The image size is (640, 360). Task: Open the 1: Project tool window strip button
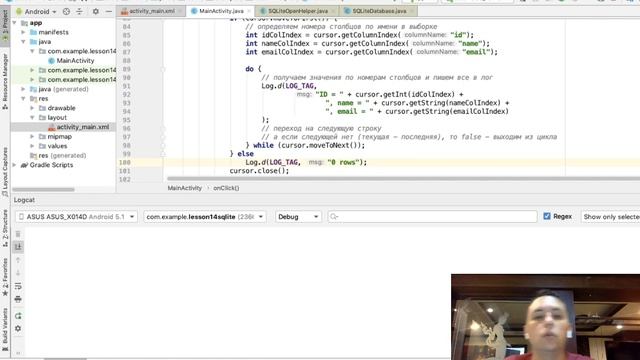click(5, 25)
